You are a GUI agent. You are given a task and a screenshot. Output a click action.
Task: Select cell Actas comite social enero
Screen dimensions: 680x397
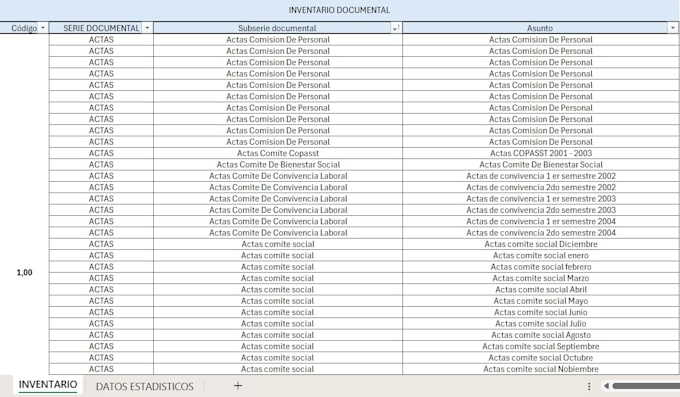click(541, 255)
